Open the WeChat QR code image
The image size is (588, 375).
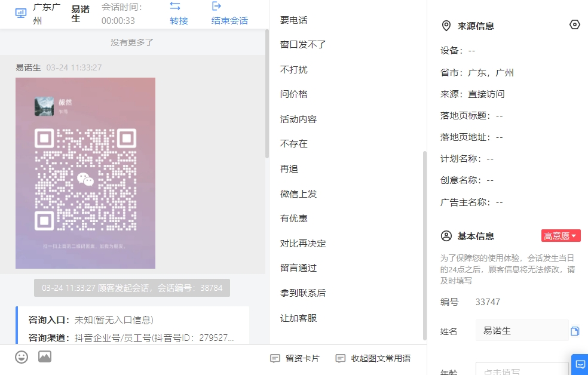click(x=85, y=173)
